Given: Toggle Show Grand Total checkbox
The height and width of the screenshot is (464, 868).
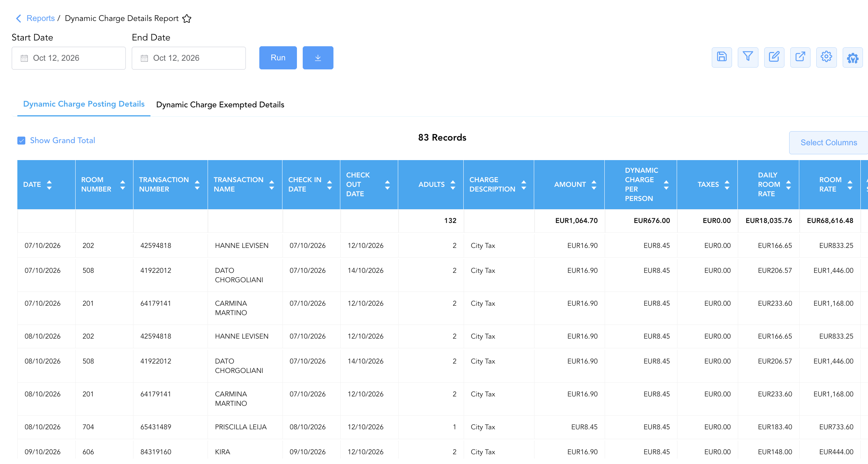Looking at the screenshot, I should coord(21,141).
